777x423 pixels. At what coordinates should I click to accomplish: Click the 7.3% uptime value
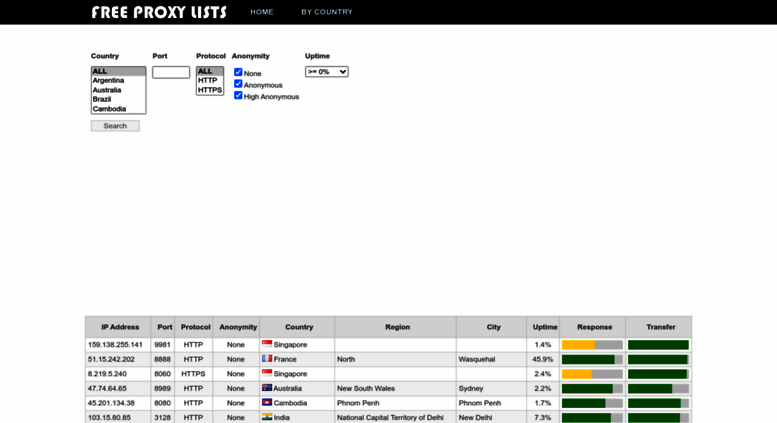543,418
